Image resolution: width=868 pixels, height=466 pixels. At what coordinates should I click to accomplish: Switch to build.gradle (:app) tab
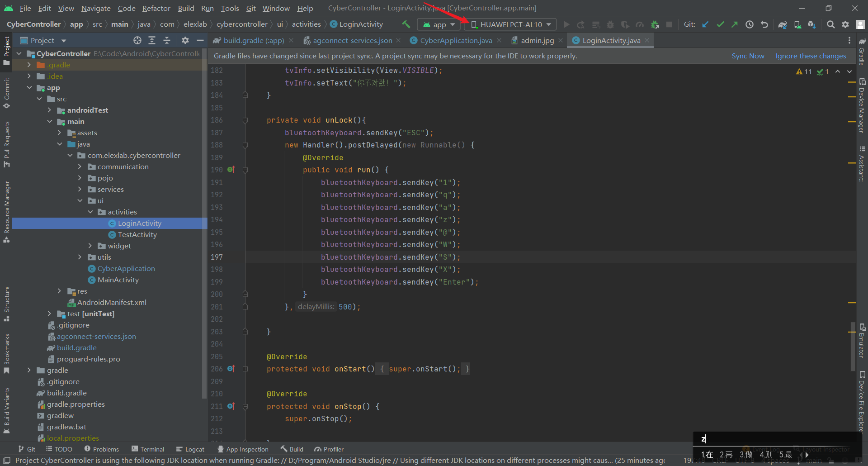254,40
